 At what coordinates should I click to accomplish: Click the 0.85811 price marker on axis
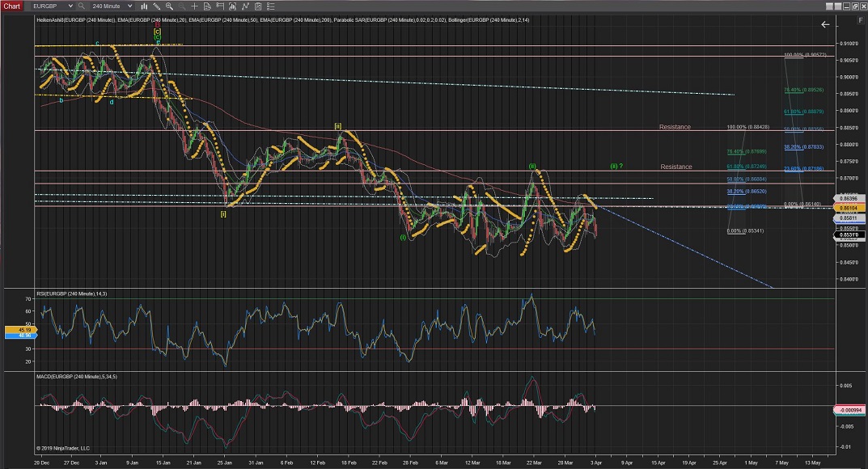pos(848,218)
